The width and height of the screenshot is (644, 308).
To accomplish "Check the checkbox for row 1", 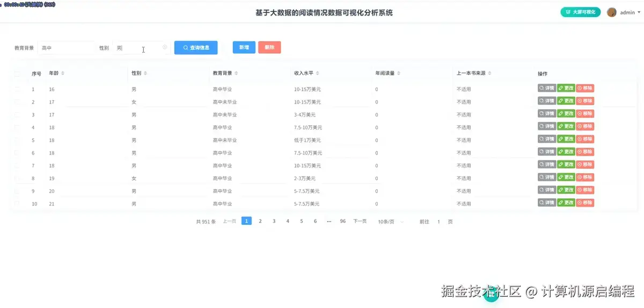I will [x=17, y=89].
